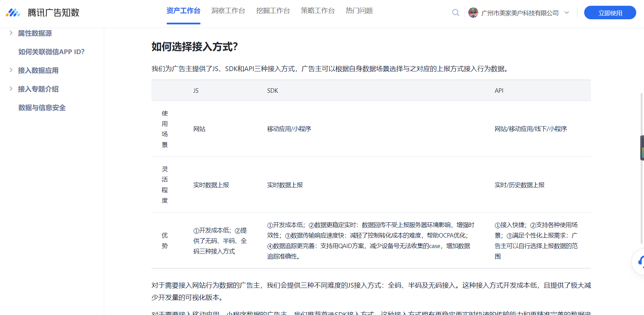Viewport: 644px width, 315px height.
Task: Click the 优势 row label
Action: point(165,241)
